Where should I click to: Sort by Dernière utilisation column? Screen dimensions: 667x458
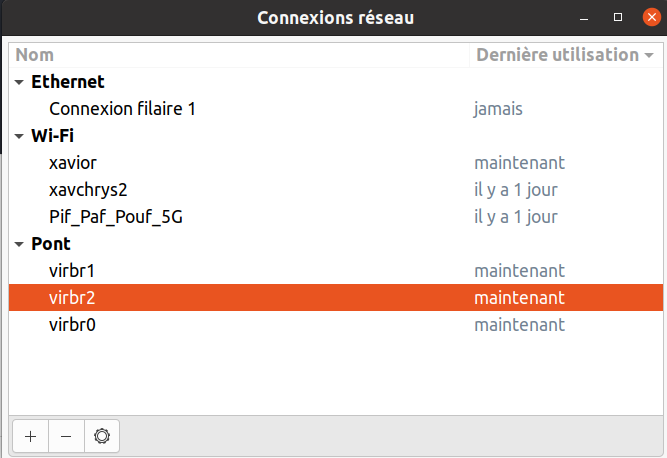tap(566, 55)
